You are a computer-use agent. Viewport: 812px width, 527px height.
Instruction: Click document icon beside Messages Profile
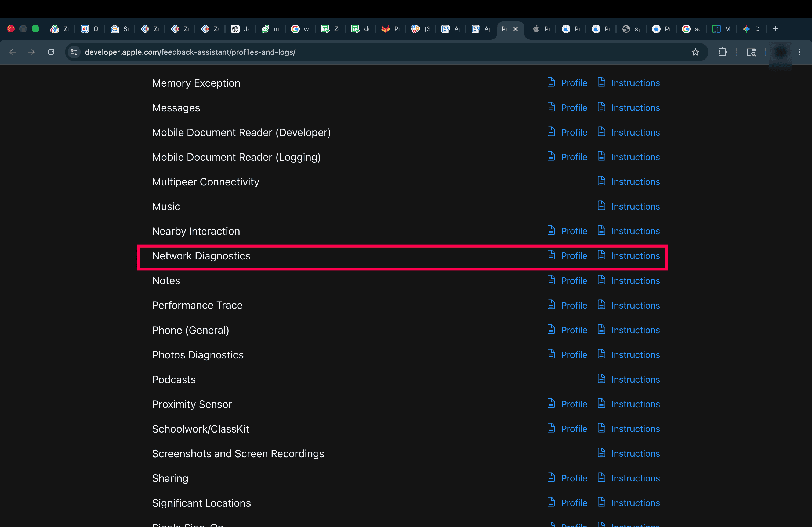click(x=551, y=107)
